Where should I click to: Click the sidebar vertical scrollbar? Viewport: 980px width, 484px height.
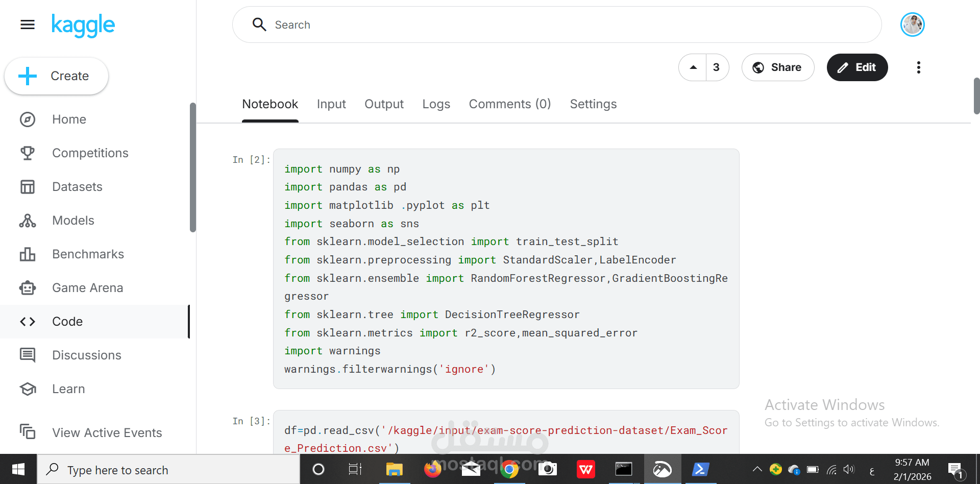click(x=192, y=167)
